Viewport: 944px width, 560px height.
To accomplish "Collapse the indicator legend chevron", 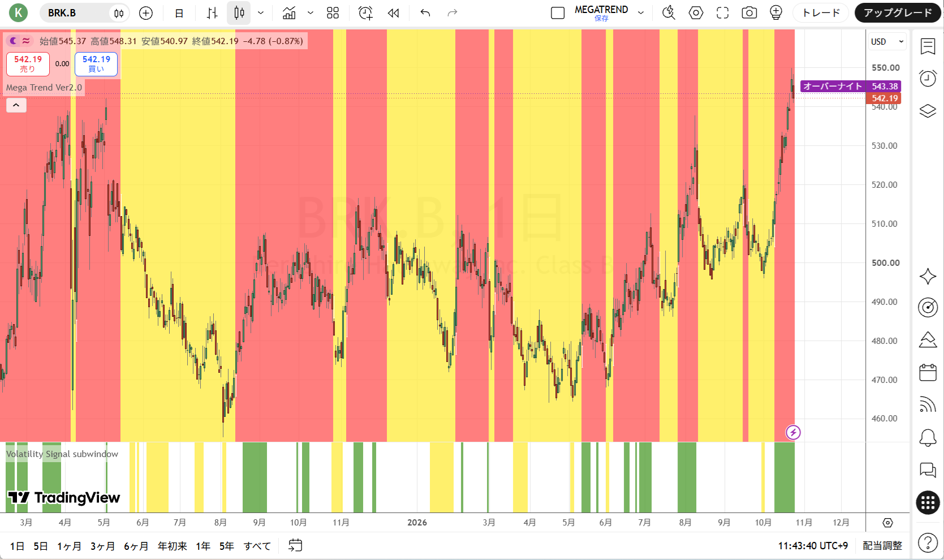I will click(x=16, y=105).
